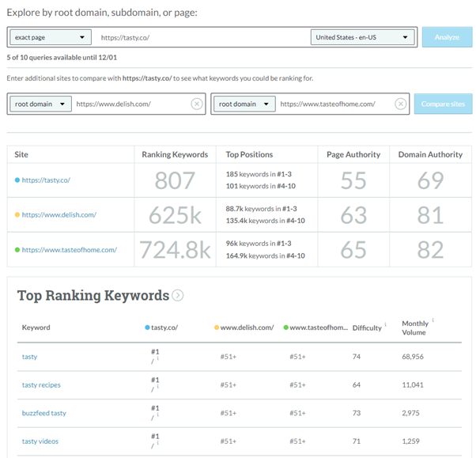The width and height of the screenshot is (476, 458).
Task: Clear the delish.com comparison site field
Action: (197, 104)
